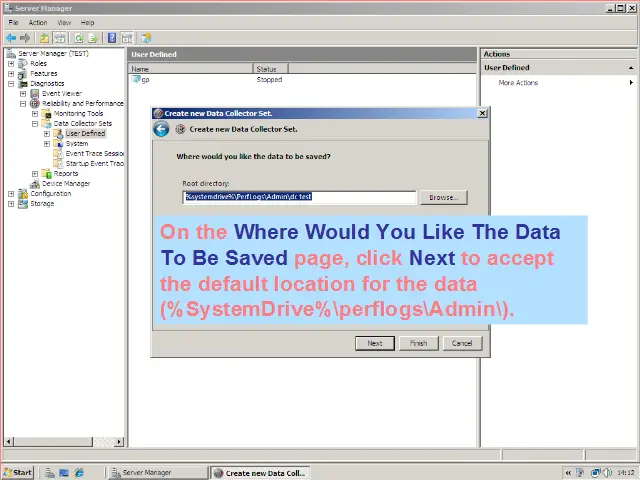Screen dimensions: 640x480
Task: Switch to Server Manager taskbar button
Action: pos(157,473)
